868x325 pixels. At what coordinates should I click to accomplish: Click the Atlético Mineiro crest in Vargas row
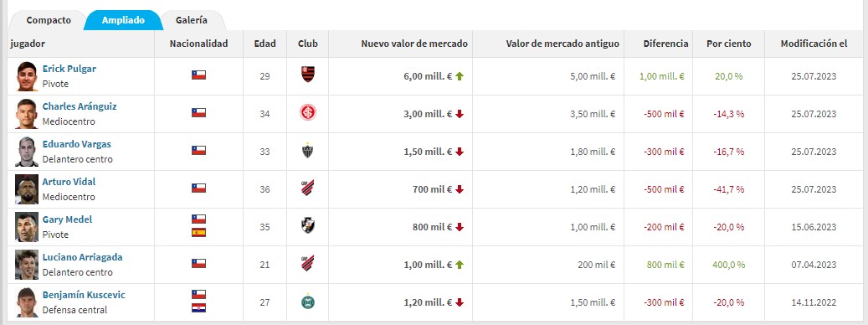coord(308,151)
